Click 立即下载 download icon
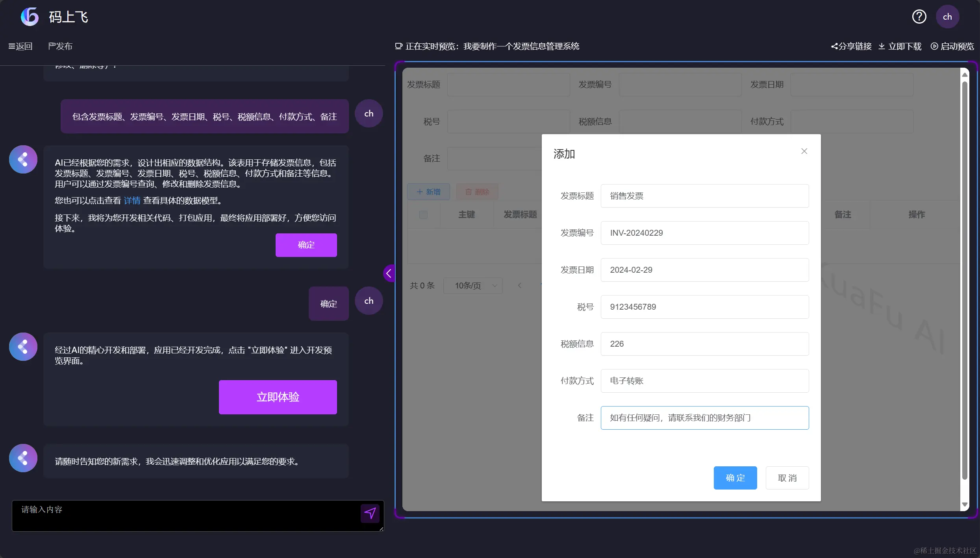980x558 pixels. point(882,46)
